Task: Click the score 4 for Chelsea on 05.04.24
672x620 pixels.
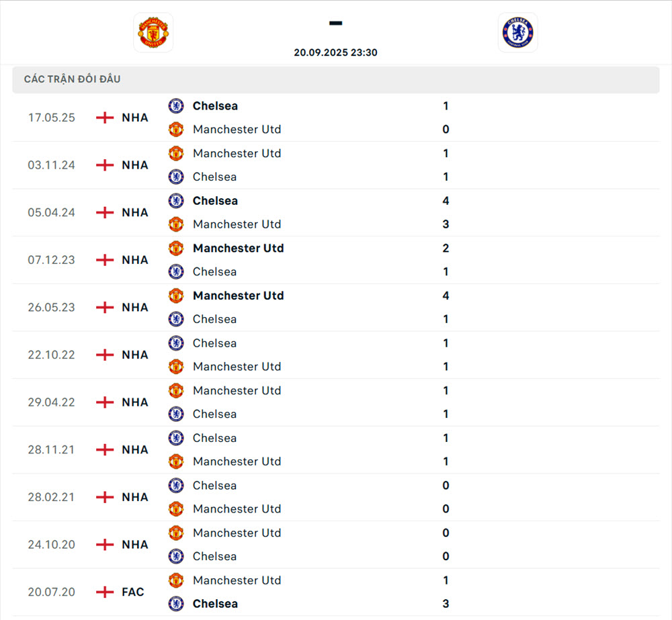Action: coord(446,200)
